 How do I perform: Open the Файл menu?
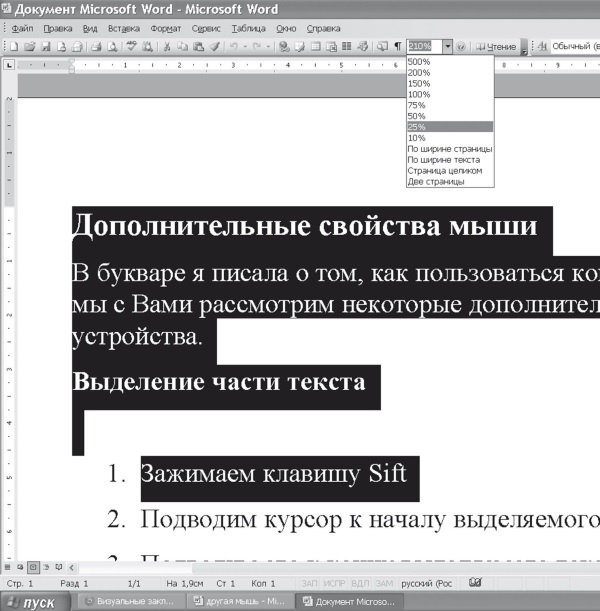pyautogui.click(x=22, y=28)
